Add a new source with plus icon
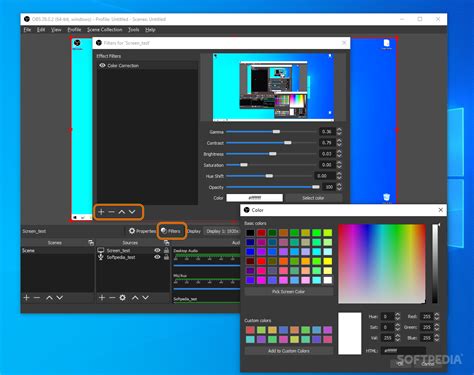Image resolution: width=474 pixels, height=375 pixels. [x=102, y=298]
